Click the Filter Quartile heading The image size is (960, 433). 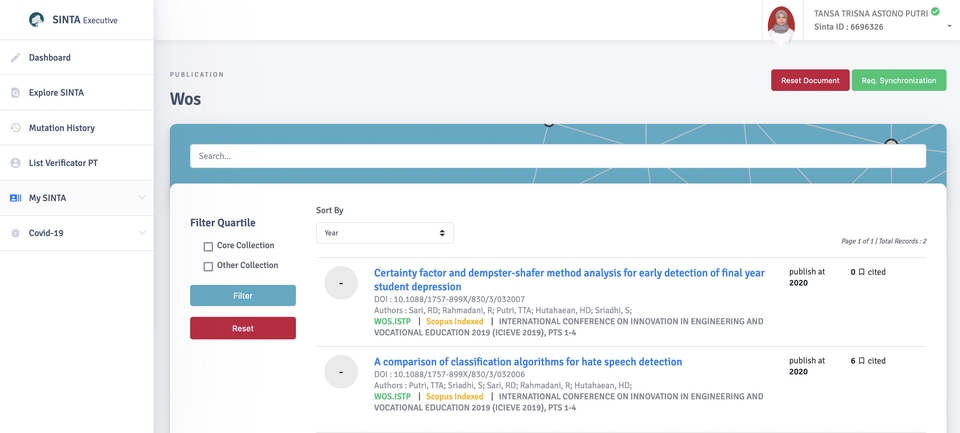223,223
